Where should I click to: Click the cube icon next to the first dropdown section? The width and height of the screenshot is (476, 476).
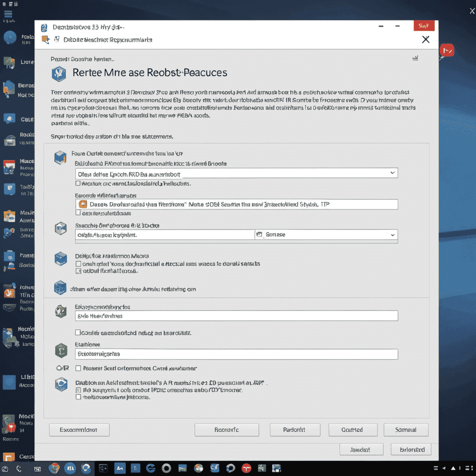tap(60, 157)
